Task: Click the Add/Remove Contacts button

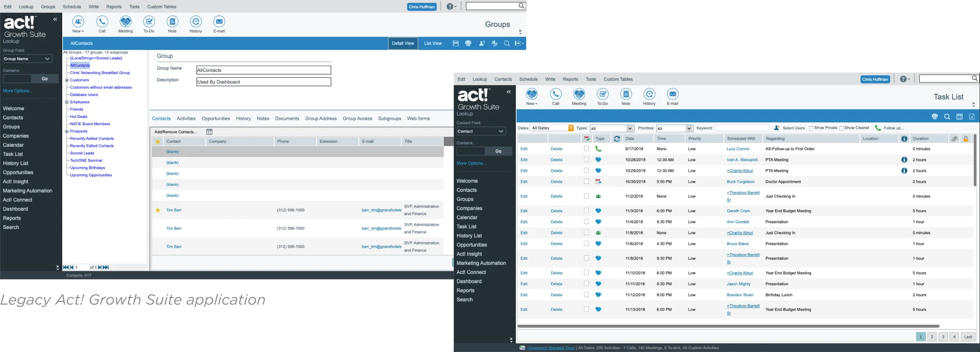Action: [x=176, y=132]
